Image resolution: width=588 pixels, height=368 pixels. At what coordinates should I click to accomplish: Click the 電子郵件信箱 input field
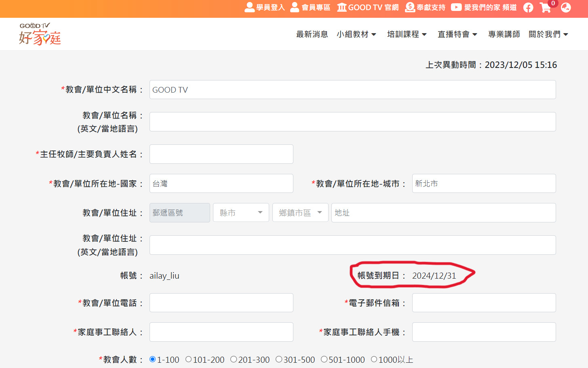pos(484,303)
